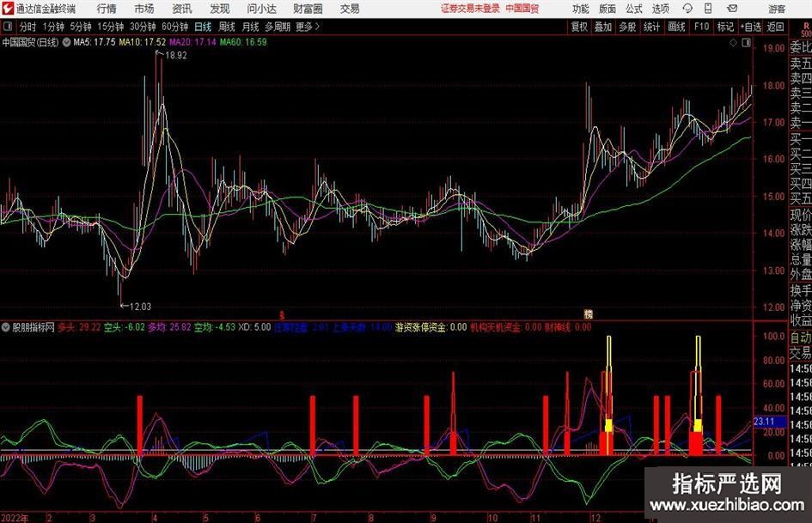Screen dimensions: 812x523
Task: Open the 功能 menu
Action: [581, 9]
